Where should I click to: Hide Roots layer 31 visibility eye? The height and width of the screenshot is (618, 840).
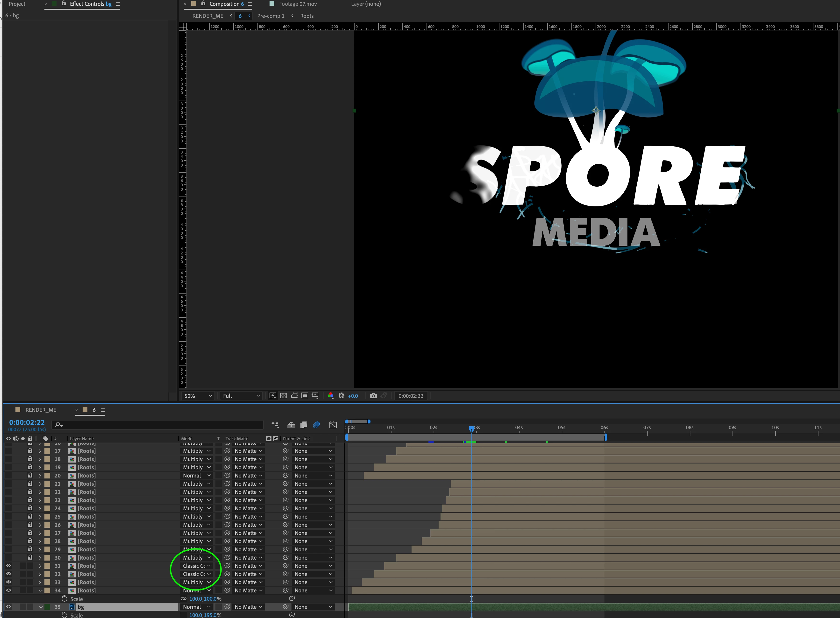coord(8,566)
